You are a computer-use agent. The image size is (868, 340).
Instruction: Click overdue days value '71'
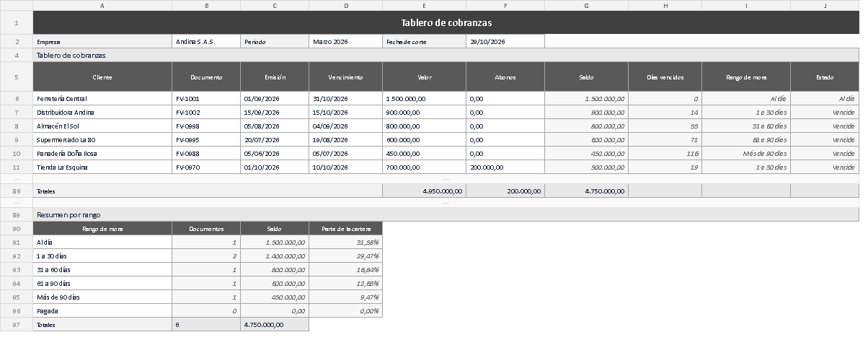coord(665,140)
